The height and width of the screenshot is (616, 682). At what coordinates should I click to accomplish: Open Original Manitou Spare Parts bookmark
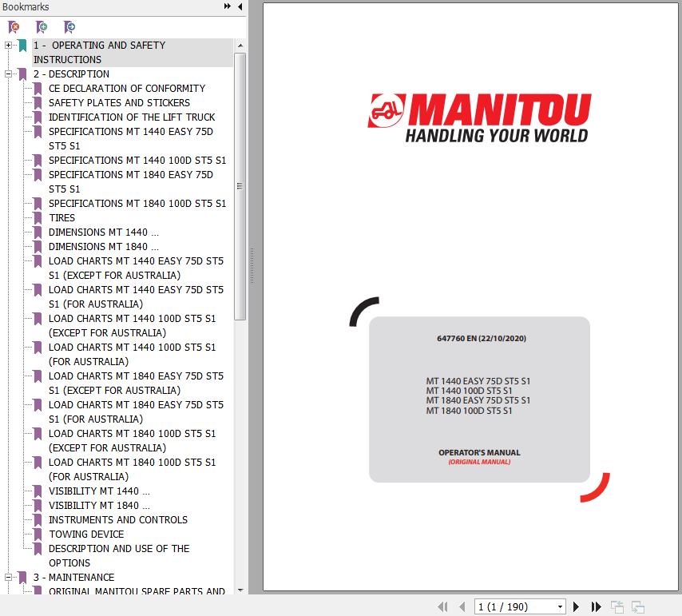tap(137, 590)
